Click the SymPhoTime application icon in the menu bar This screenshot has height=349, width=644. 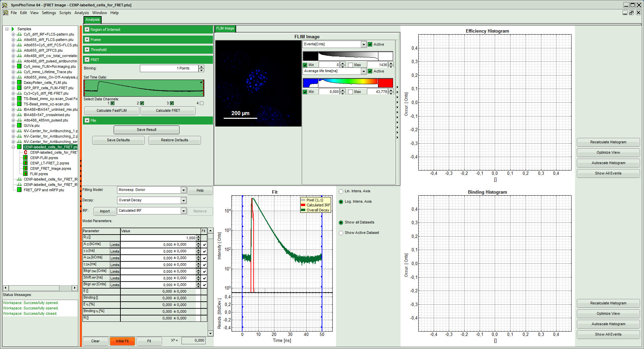coord(6,13)
